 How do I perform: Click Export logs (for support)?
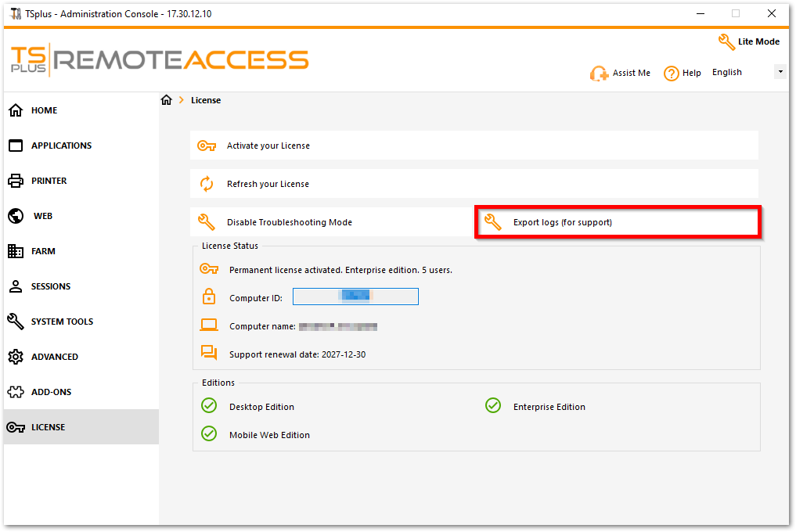(562, 222)
